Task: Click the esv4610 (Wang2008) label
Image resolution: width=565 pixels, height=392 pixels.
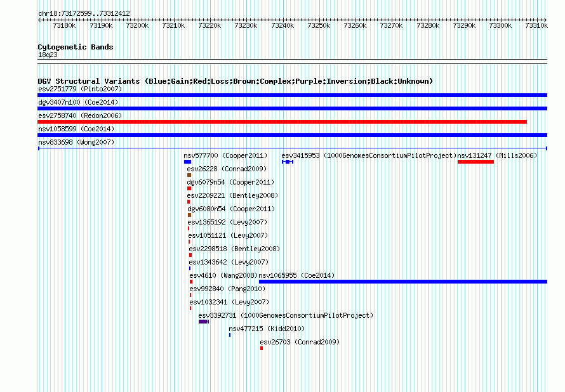Action: tap(223, 275)
